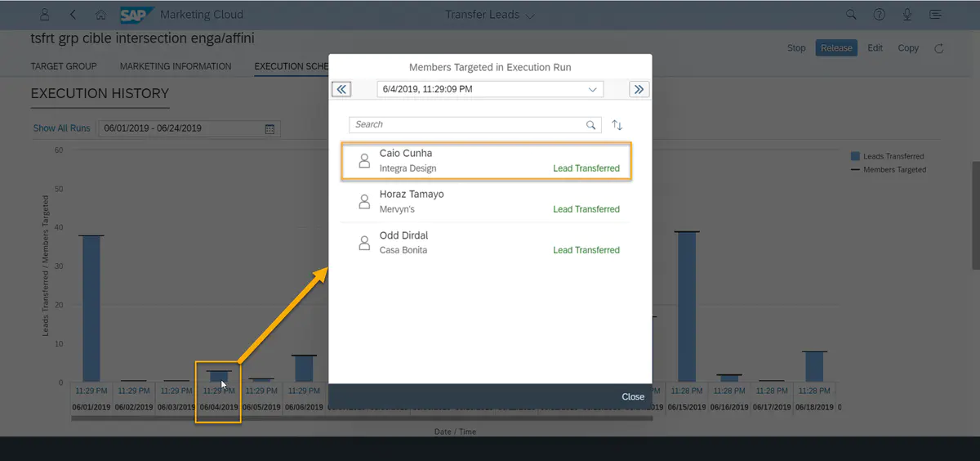Click Lead Transferred status for Casa Bonita
This screenshot has height=461, width=980.
pyautogui.click(x=586, y=250)
